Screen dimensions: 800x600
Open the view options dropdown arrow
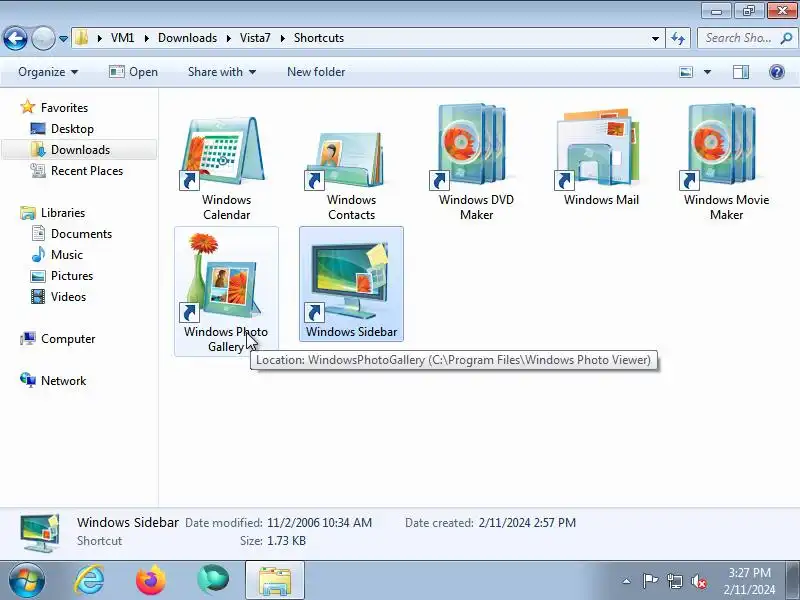pos(707,72)
